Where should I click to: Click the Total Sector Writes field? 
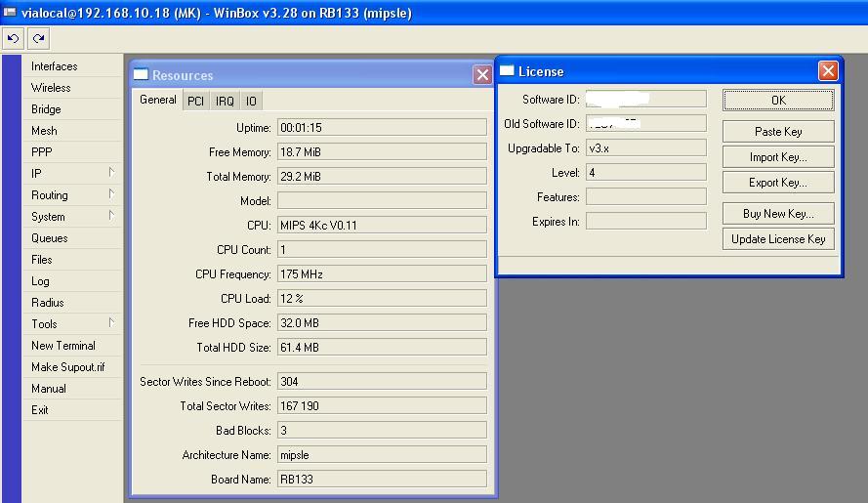click(x=382, y=405)
